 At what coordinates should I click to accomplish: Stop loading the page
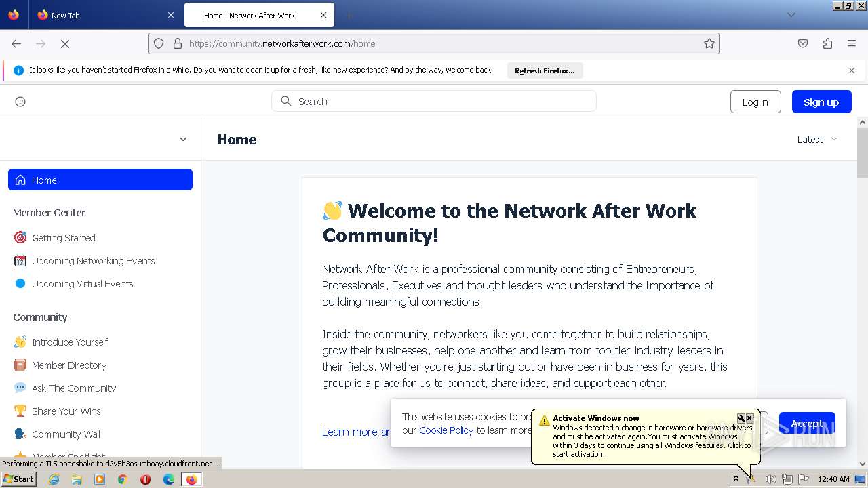click(x=65, y=43)
